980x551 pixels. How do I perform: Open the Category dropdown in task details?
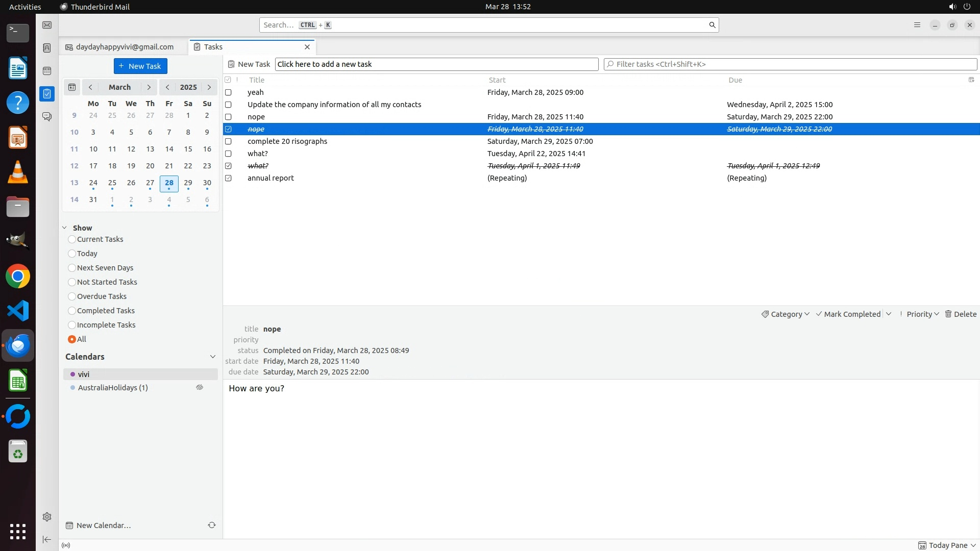coord(786,314)
